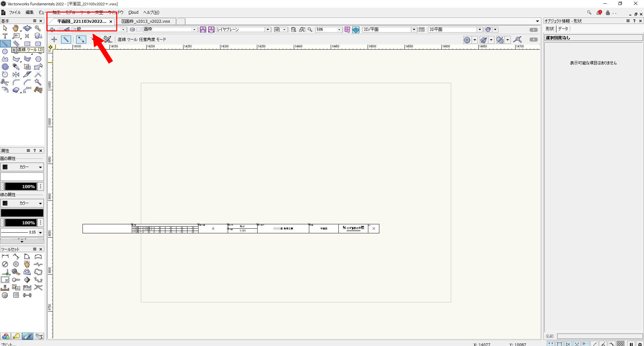Image resolution: width=644 pixels, height=346 pixels.
Task: Select the Callout tool
Action: click(16, 36)
